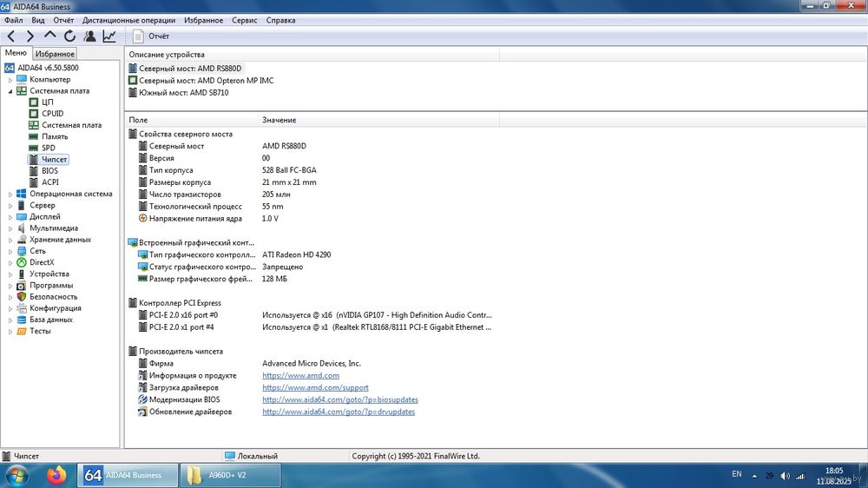
Task: Click the Безопасность shield icon
Action: tap(22, 297)
